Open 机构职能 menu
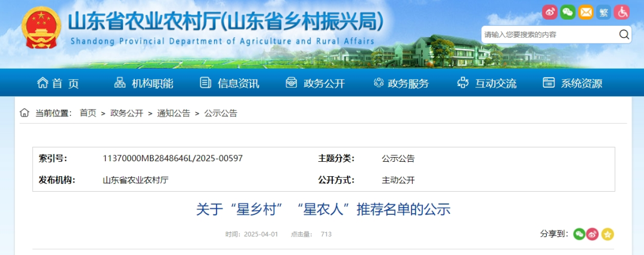This screenshot has height=255, width=644. (153, 84)
